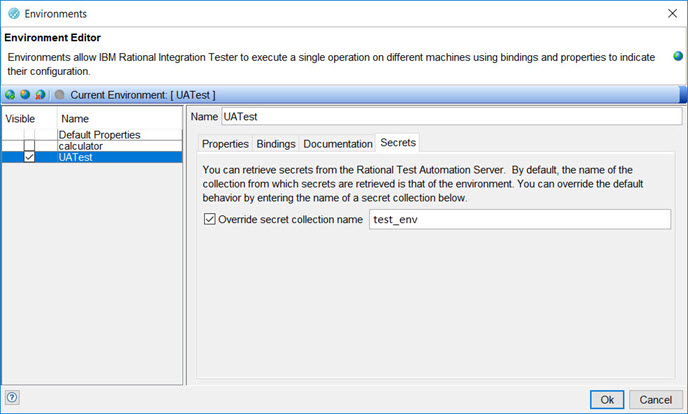Screen dimensions: 688x414
Task: Open the help question mark icon
Action: click(12, 398)
